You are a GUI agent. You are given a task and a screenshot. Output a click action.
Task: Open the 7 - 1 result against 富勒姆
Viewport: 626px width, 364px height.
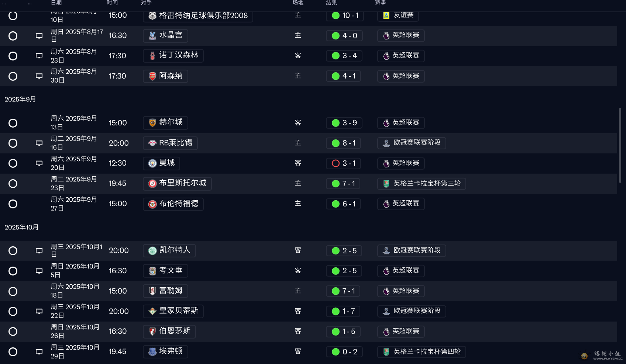(343, 291)
